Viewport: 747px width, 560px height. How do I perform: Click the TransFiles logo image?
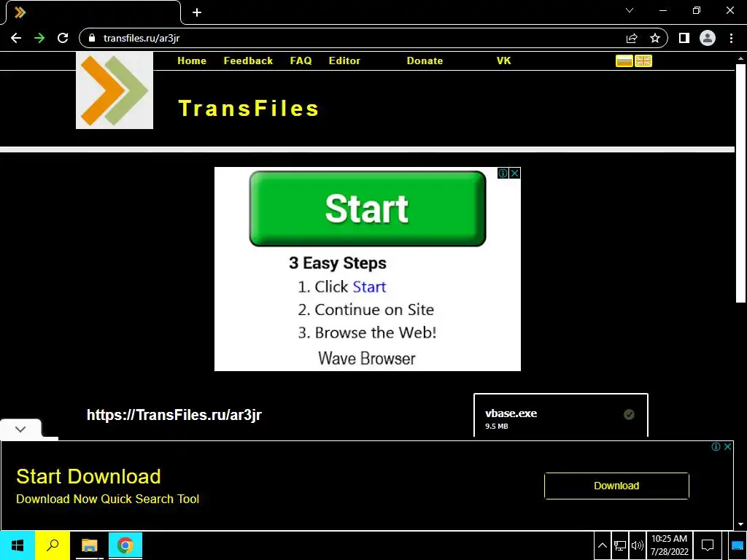coord(115,90)
